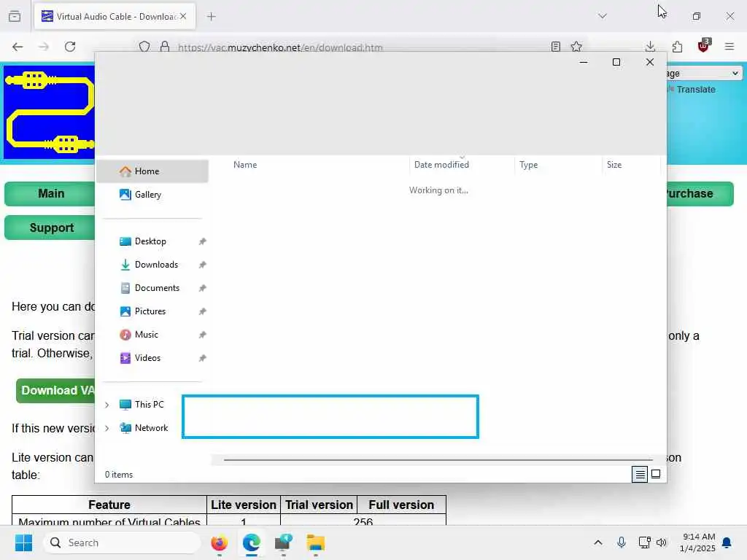
Task: Click the pin icon next to Videos
Action: point(203,358)
